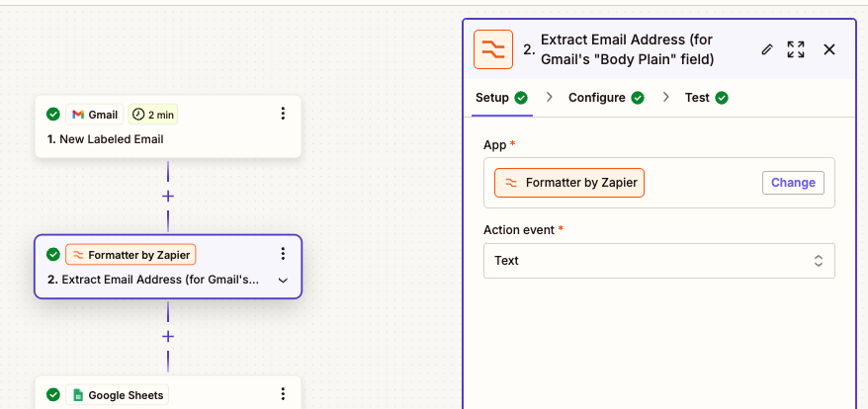Click the Formatter by Zapier chip in step 2

click(130, 255)
